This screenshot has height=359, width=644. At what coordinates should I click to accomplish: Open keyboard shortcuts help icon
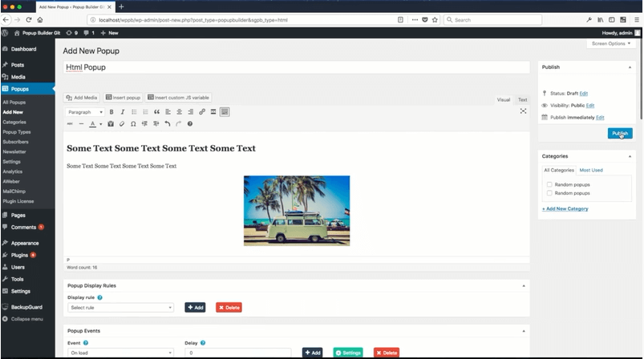click(190, 124)
